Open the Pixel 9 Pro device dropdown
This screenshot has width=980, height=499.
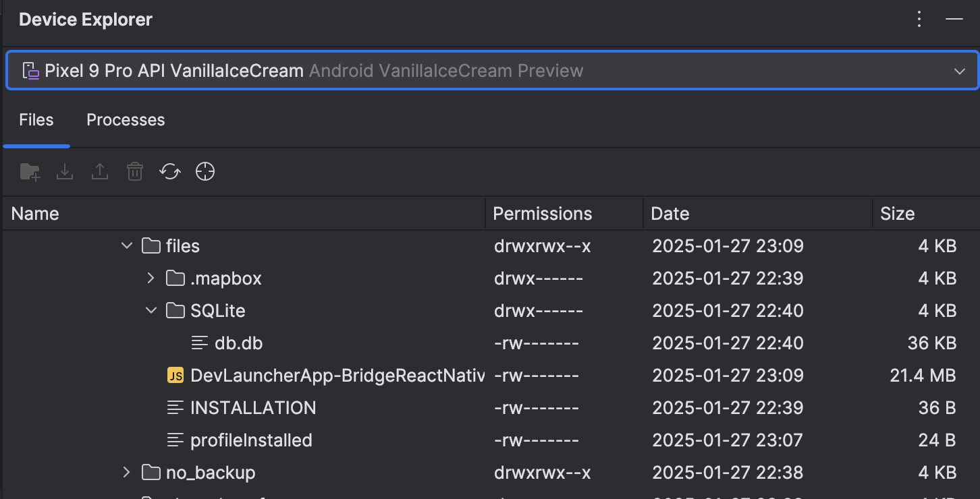pyautogui.click(x=491, y=71)
